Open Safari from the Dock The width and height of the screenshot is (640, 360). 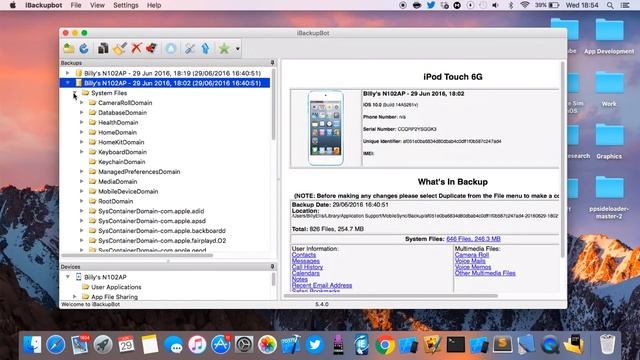click(x=56, y=345)
